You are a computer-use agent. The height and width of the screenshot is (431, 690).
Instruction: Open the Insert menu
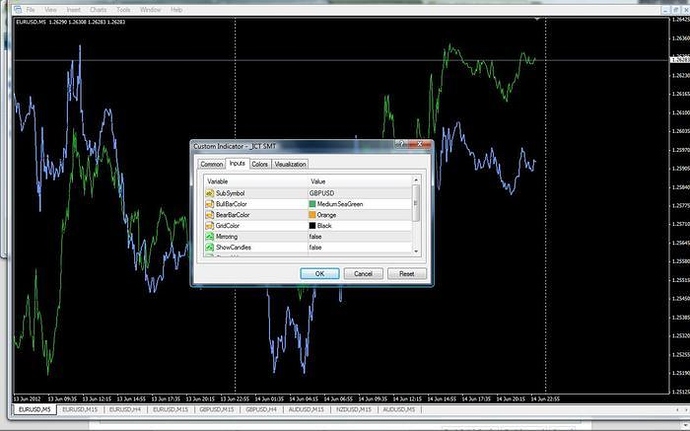pos(73,9)
